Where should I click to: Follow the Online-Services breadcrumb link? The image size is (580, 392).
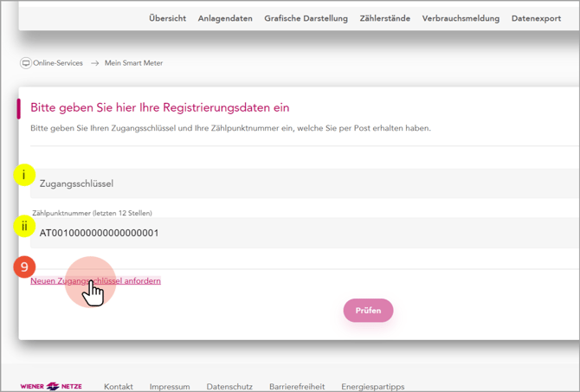point(58,63)
